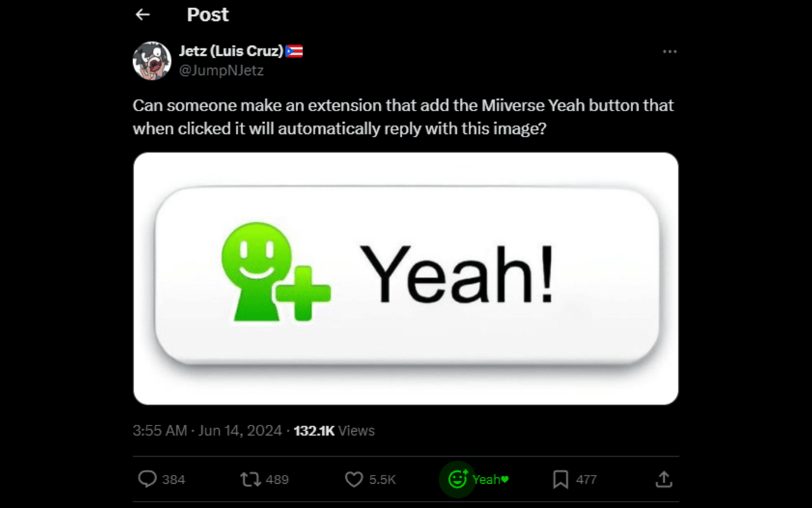Image resolution: width=812 pixels, height=508 pixels.
Task: Click the 5.5K likes count
Action: 382,479
